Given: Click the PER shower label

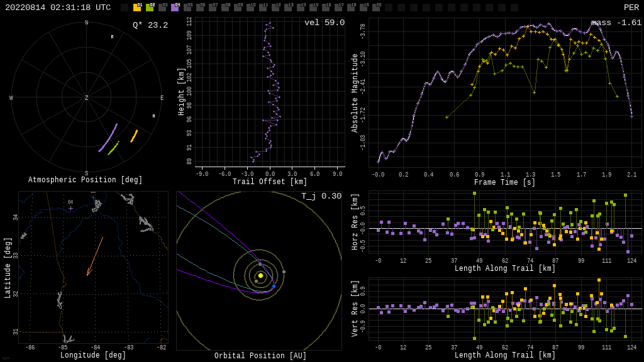Looking at the screenshot, I should coord(631,8).
